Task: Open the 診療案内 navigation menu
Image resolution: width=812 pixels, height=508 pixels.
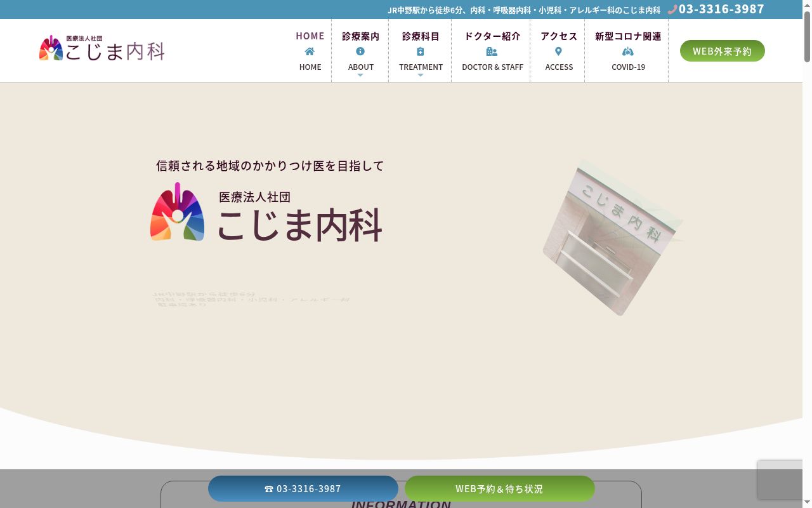Action: pyautogui.click(x=360, y=51)
